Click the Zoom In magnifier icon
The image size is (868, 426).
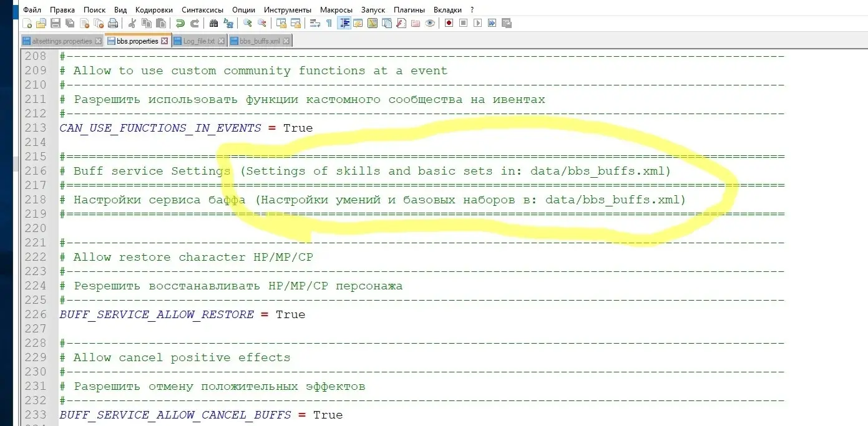247,23
